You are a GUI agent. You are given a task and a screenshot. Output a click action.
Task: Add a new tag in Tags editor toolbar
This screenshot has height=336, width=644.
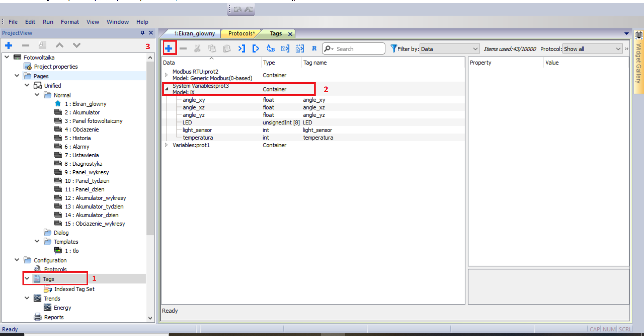coord(169,48)
